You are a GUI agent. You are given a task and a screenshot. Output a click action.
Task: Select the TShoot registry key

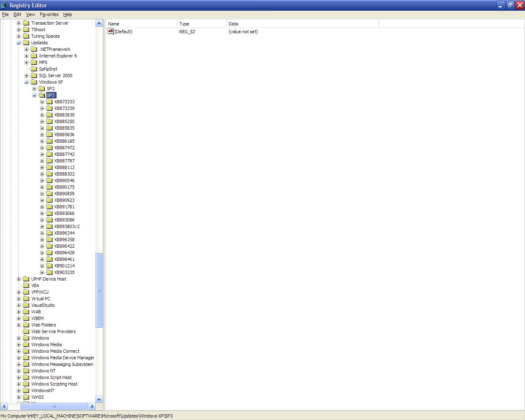[38, 30]
